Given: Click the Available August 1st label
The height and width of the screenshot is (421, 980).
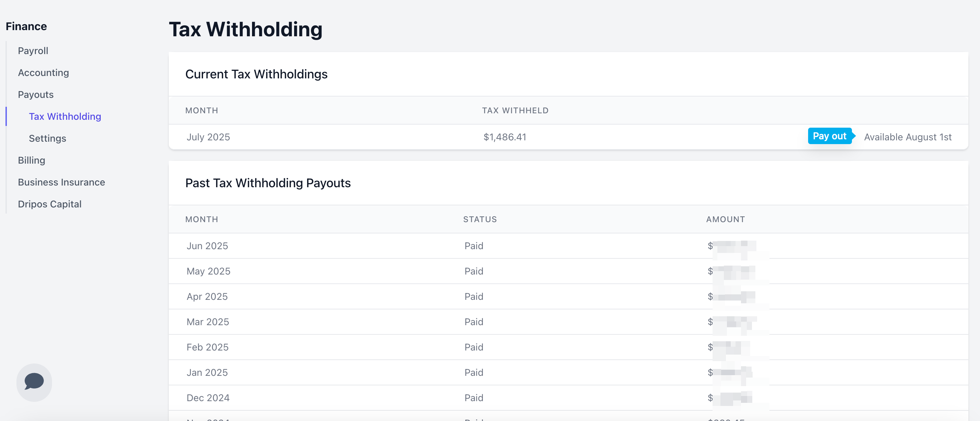Looking at the screenshot, I should pos(908,137).
